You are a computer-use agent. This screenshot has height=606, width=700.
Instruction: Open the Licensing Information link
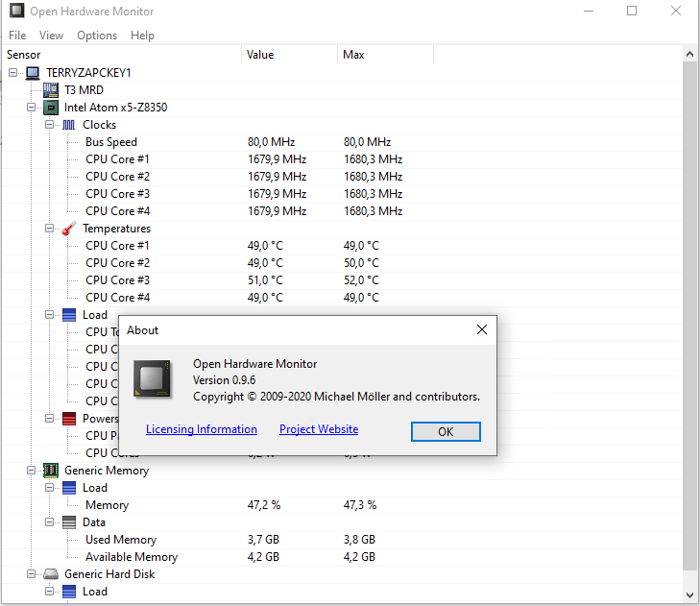pos(202,429)
